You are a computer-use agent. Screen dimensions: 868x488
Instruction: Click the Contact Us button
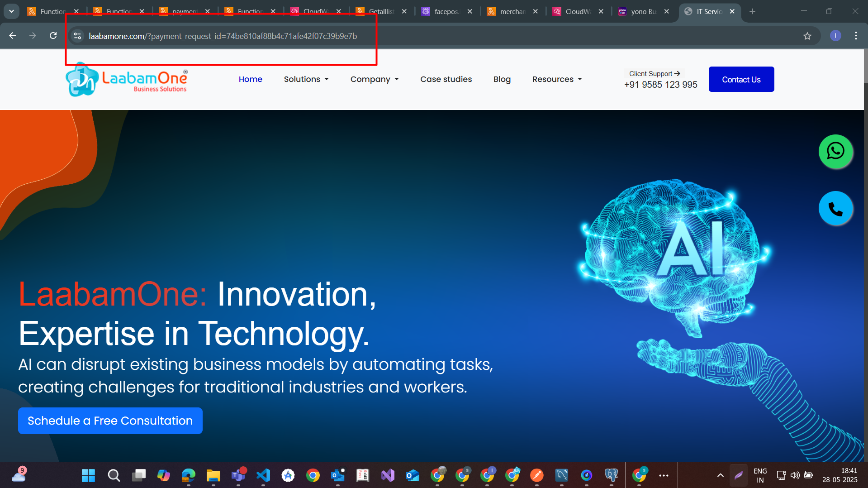[x=741, y=79]
